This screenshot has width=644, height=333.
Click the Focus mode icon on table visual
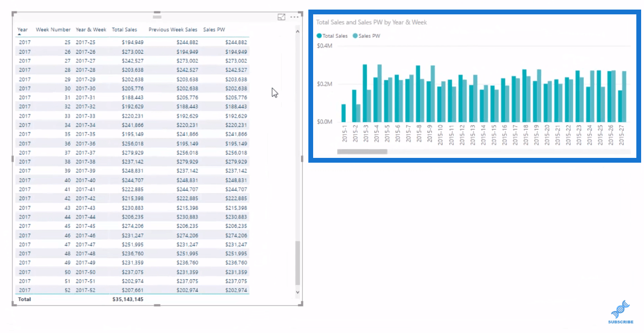click(282, 17)
